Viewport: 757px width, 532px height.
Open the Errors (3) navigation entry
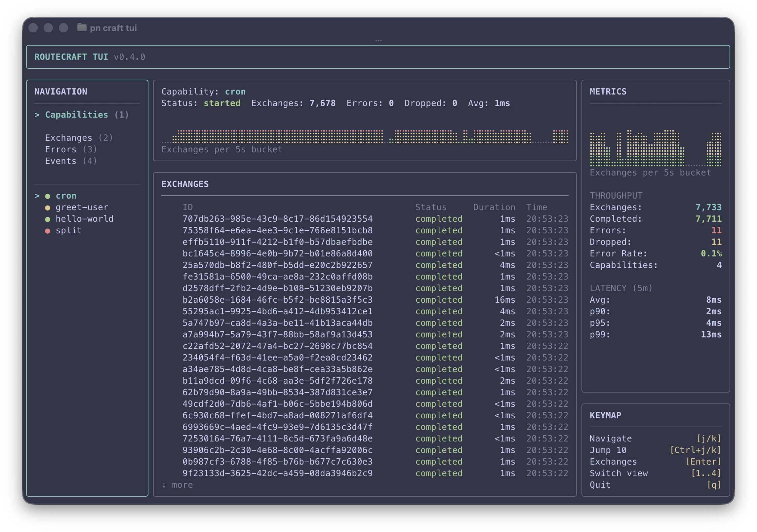pyautogui.click(x=71, y=149)
